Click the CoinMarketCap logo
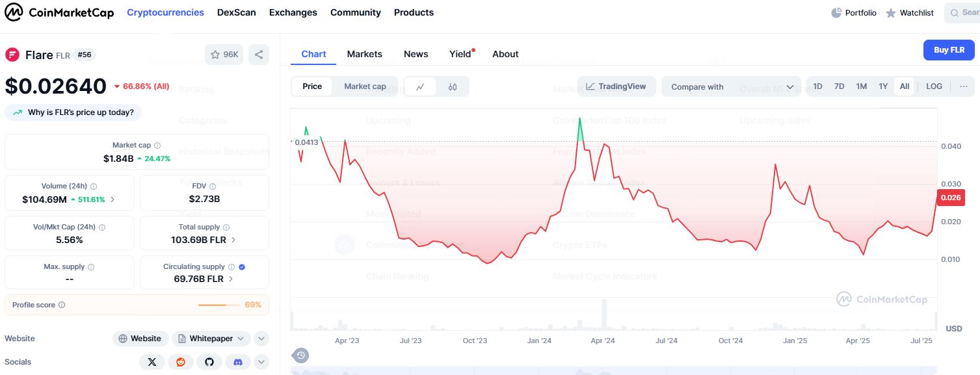Image resolution: width=980 pixels, height=375 pixels. (59, 12)
